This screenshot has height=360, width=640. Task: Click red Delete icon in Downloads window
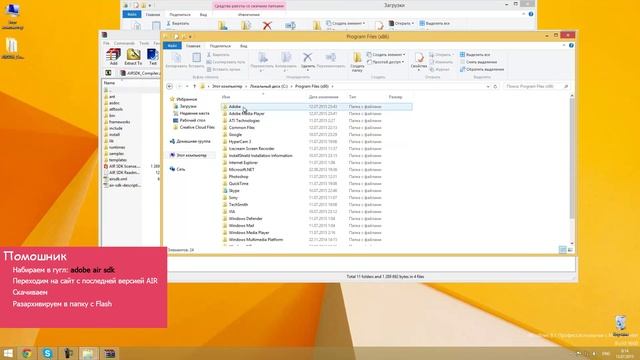tap(267, 25)
